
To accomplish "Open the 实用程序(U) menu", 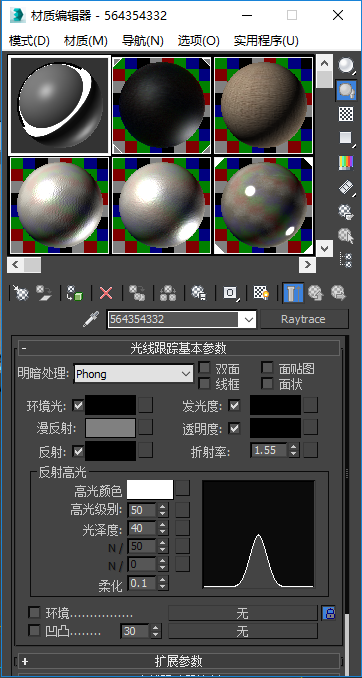I will click(266, 41).
